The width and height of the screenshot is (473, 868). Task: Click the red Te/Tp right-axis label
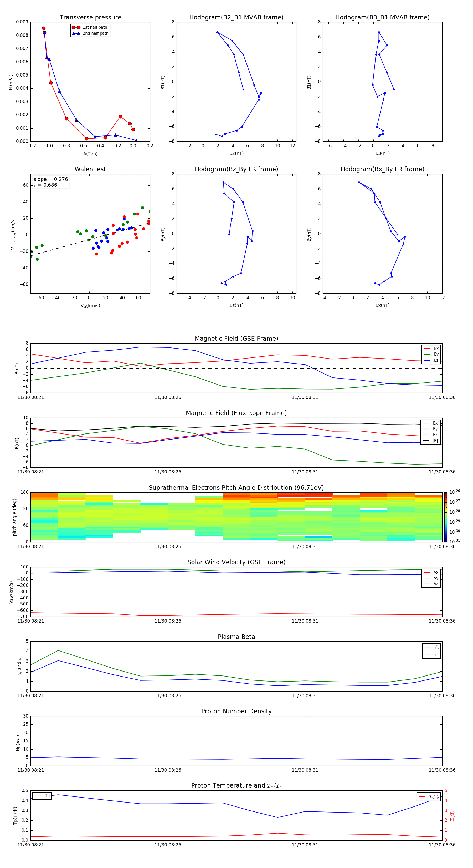click(x=452, y=816)
